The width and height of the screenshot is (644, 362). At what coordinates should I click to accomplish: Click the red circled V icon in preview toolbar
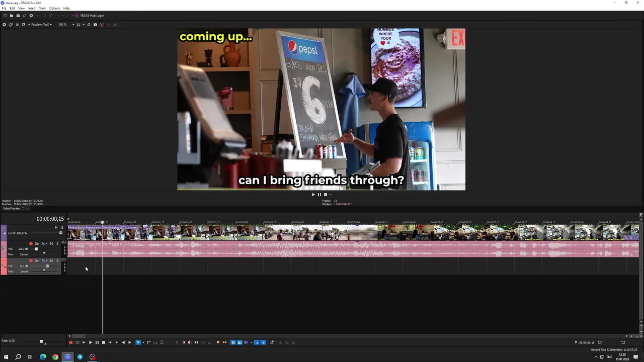click(x=102, y=25)
